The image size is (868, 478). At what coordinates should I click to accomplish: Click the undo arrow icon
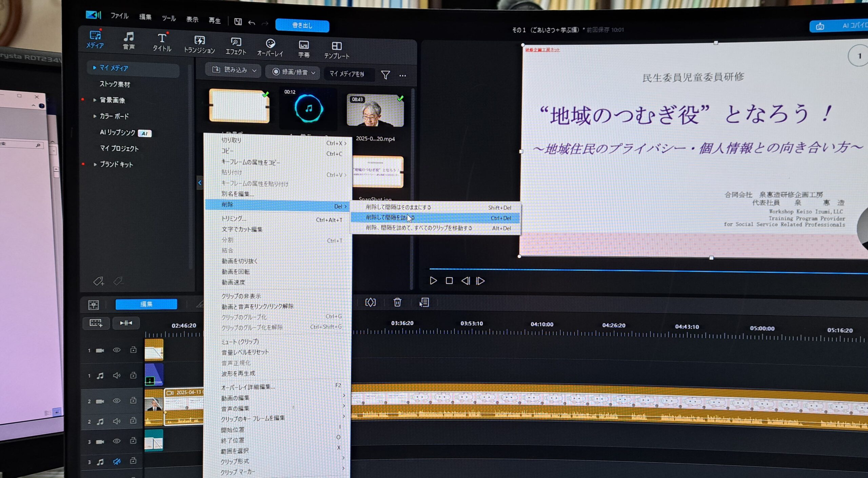click(252, 23)
